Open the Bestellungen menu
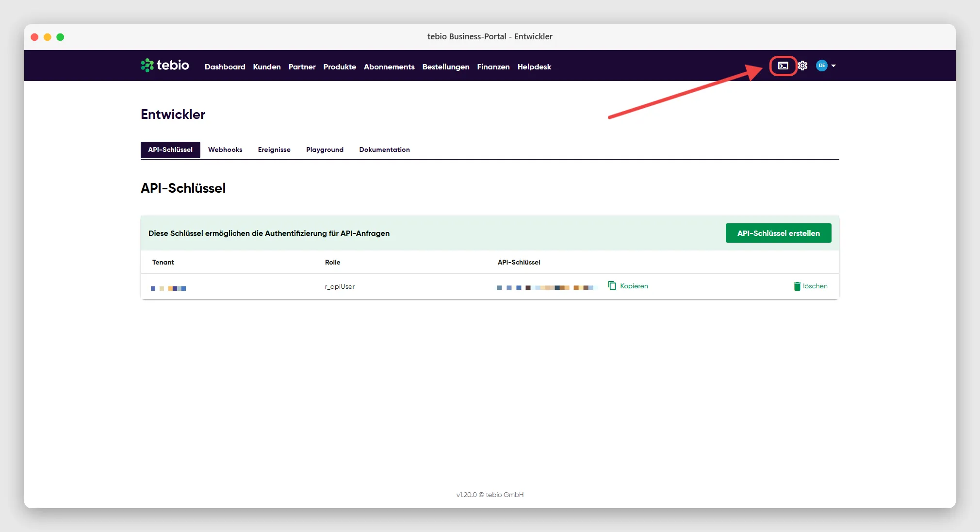Viewport: 980px width, 532px height. click(446, 67)
